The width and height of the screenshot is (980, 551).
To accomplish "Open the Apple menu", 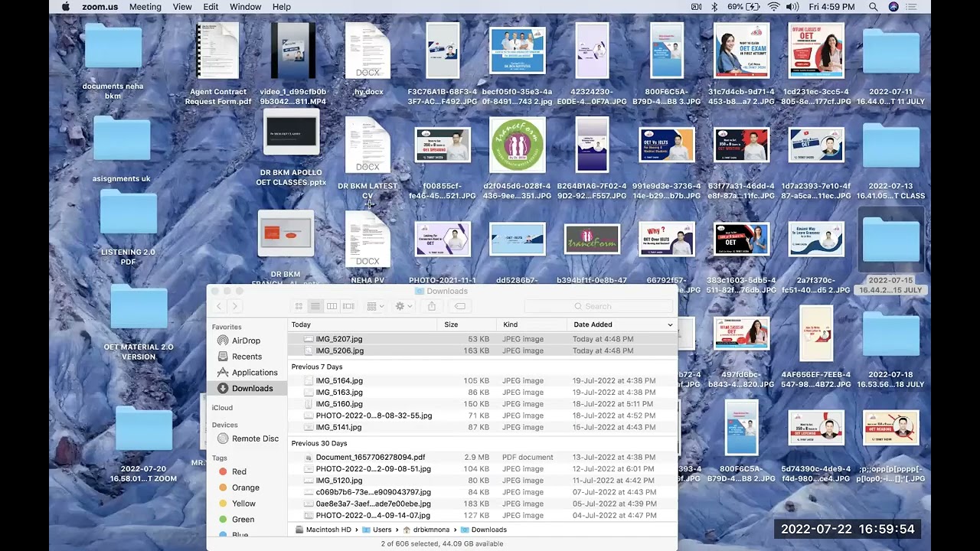I will point(66,7).
